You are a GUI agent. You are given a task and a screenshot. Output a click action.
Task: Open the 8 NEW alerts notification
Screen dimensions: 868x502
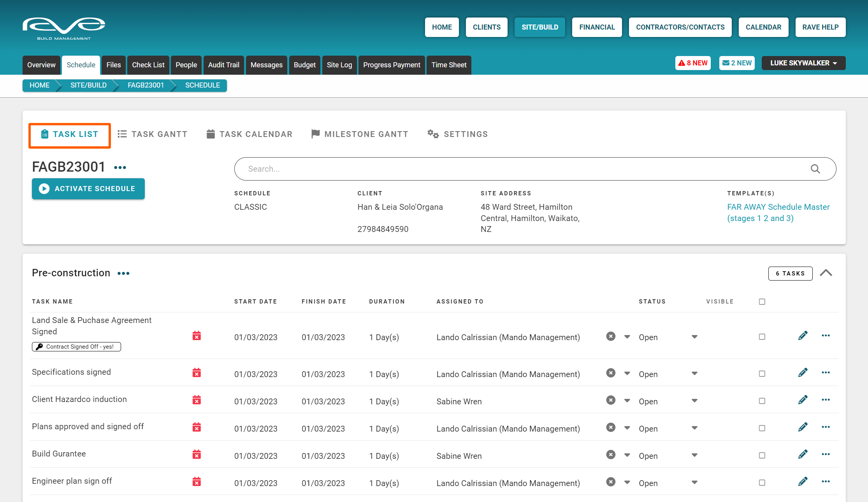[693, 63]
